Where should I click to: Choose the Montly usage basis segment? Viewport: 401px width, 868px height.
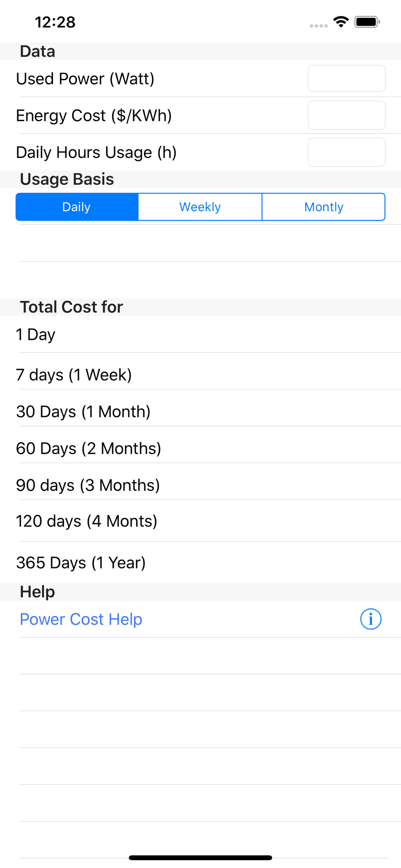(323, 207)
